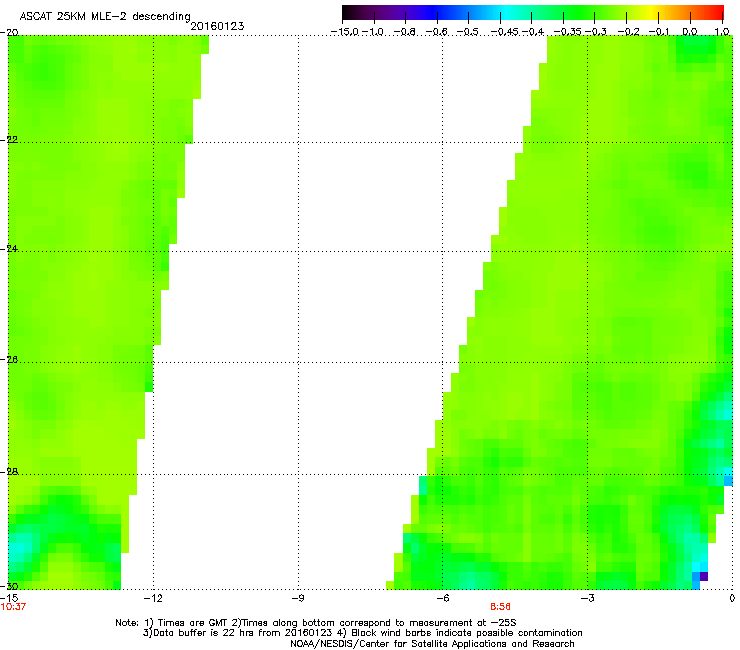
Task: Click the colorbar label -0.35
Action: coord(567,32)
